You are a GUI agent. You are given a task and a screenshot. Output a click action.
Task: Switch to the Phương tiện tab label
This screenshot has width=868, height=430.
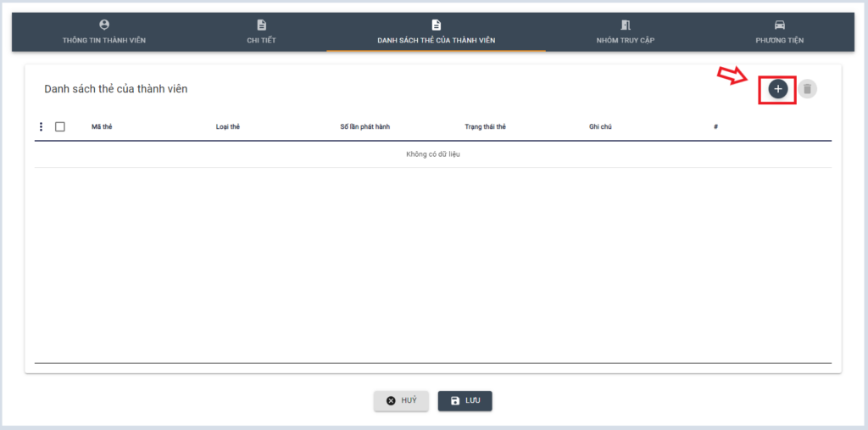(780, 40)
